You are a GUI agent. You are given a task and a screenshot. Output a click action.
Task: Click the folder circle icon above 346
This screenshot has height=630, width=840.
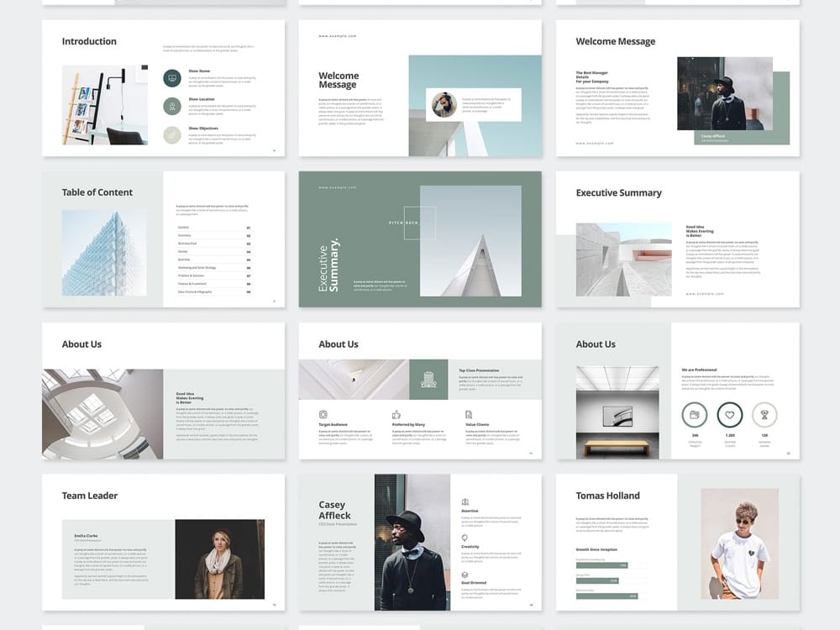click(x=695, y=415)
